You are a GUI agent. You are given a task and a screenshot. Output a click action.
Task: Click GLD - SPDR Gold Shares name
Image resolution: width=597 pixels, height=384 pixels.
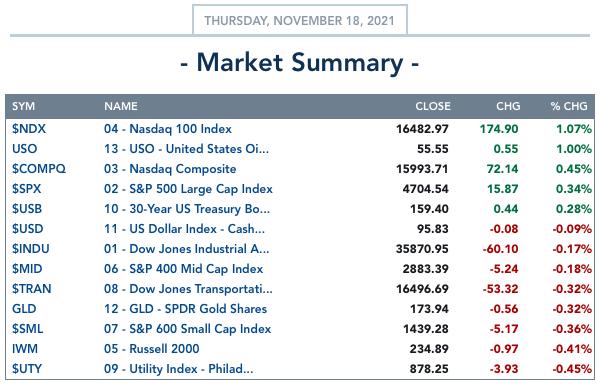(x=185, y=309)
